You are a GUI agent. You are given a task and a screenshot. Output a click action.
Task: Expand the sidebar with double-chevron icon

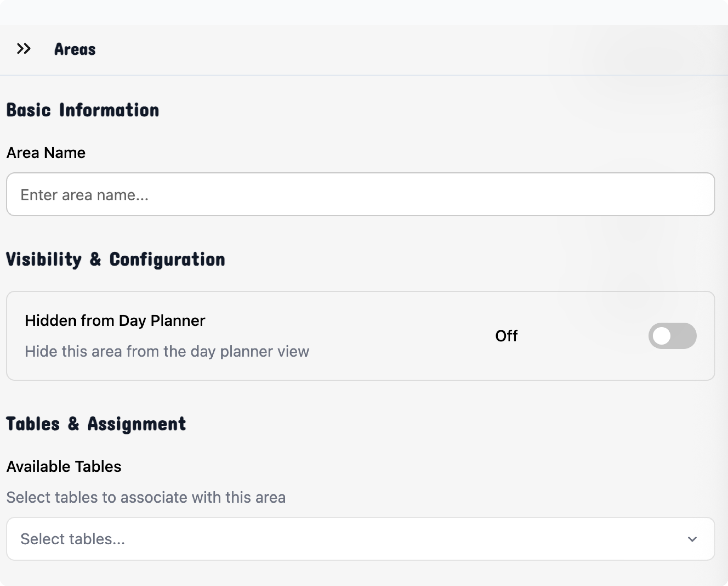point(24,49)
